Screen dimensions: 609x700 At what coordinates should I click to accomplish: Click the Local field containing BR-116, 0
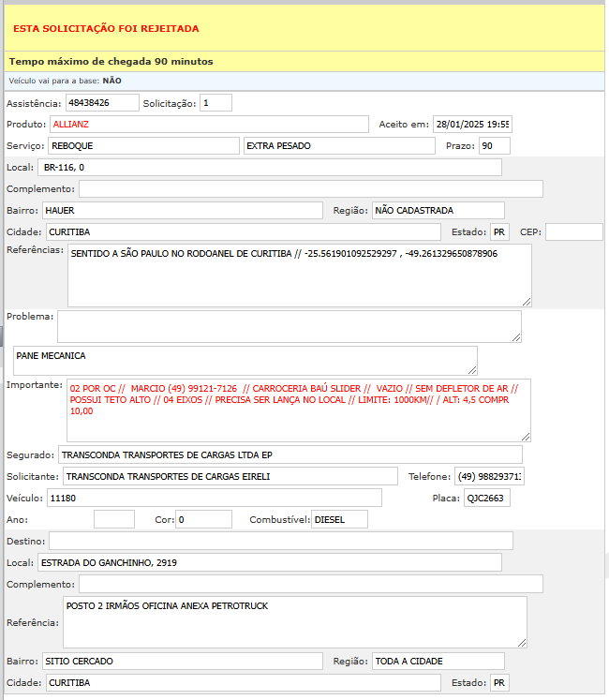click(270, 168)
